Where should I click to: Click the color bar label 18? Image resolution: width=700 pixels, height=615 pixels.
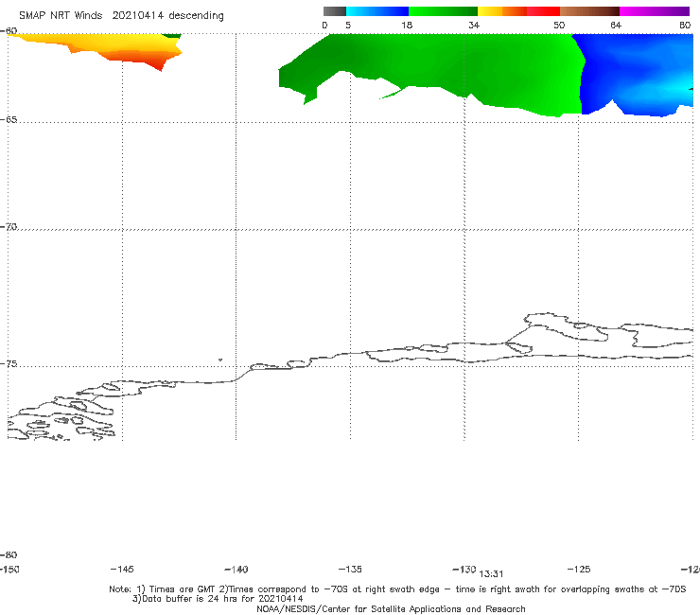click(x=407, y=25)
